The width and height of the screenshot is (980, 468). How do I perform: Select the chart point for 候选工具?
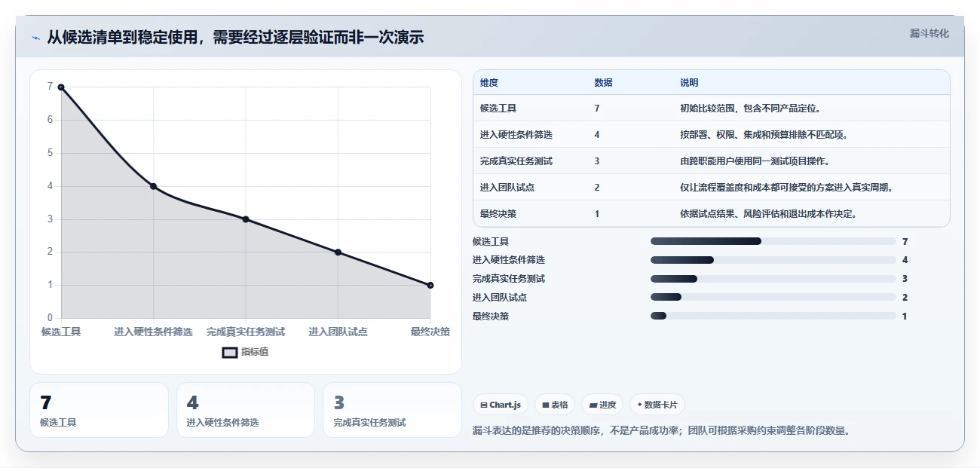61,87
